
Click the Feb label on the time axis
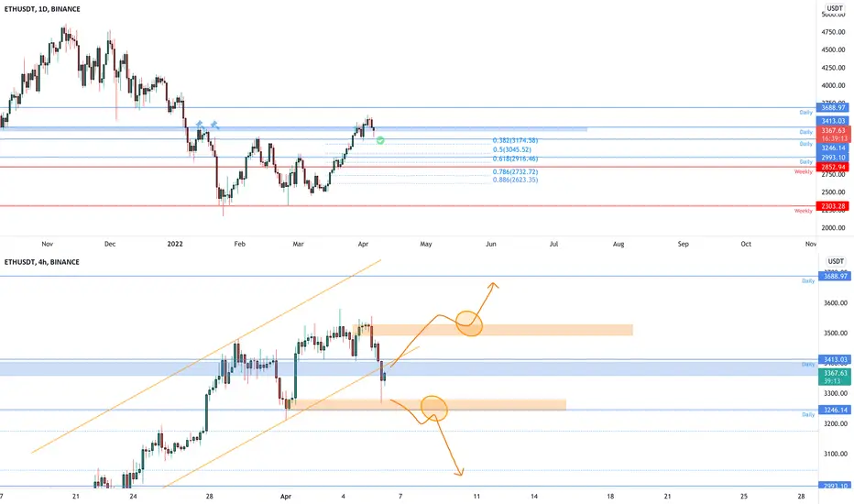click(240, 244)
